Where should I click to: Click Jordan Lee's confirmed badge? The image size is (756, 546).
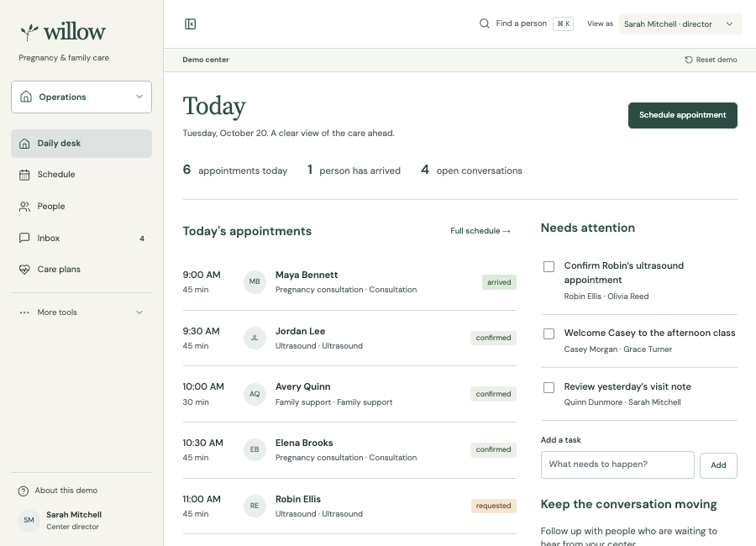point(493,338)
